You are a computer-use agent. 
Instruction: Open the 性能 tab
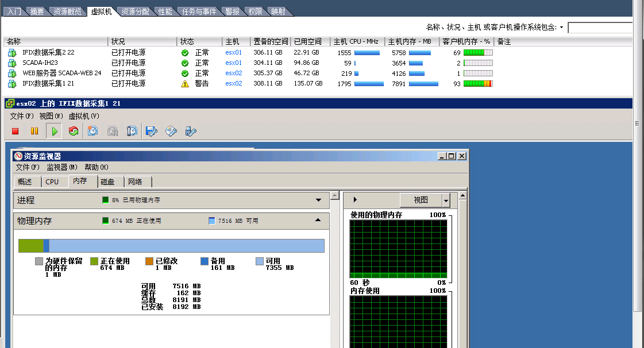[x=165, y=11]
